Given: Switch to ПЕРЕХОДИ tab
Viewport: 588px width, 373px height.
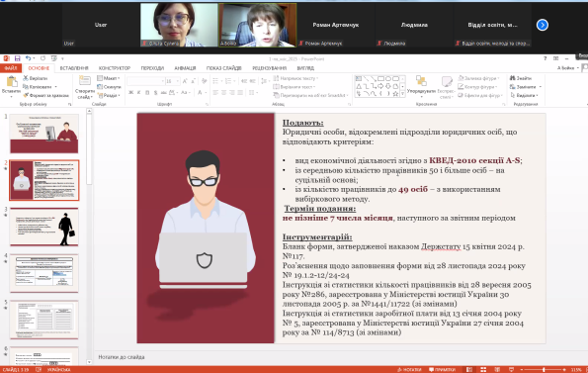Looking at the screenshot, I should (x=152, y=68).
